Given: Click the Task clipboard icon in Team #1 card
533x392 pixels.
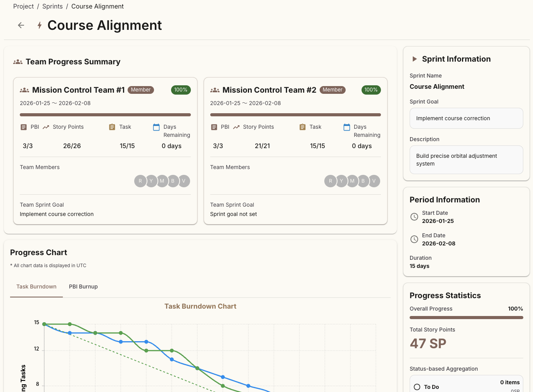Looking at the screenshot, I should pyautogui.click(x=112, y=127).
